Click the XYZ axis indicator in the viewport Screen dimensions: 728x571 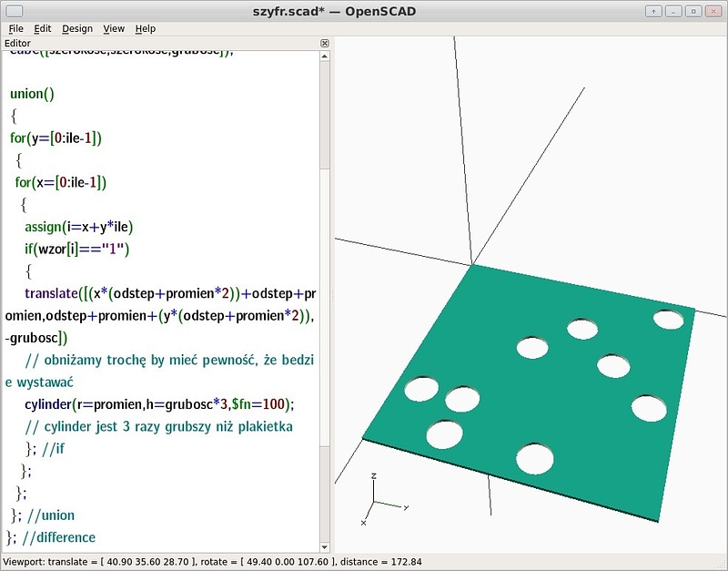384,499
